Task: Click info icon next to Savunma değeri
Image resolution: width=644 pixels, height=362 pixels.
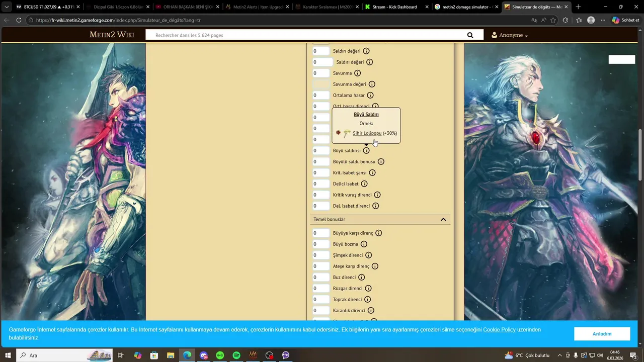Action: click(x=372, y=84)
